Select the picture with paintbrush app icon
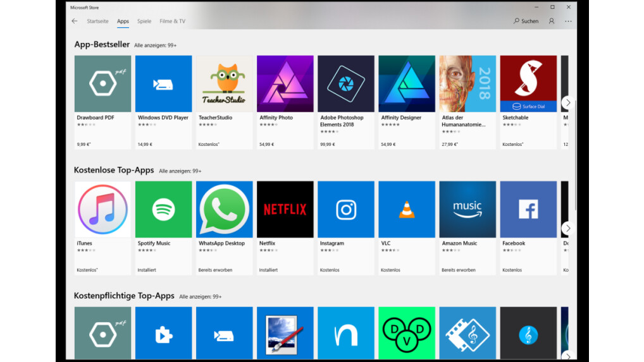This screenshot has height=362, width=644. tap(285, 334)
